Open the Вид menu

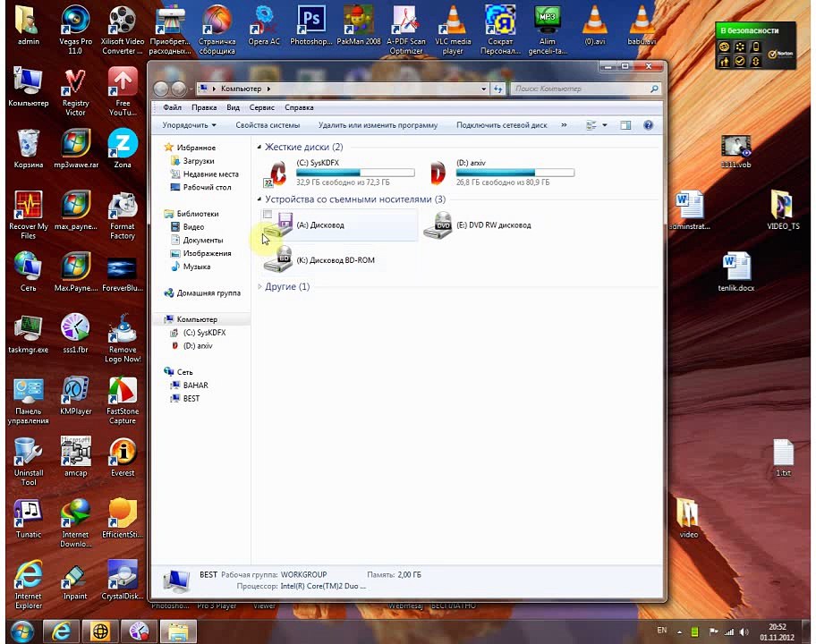[x=234, y=107]
